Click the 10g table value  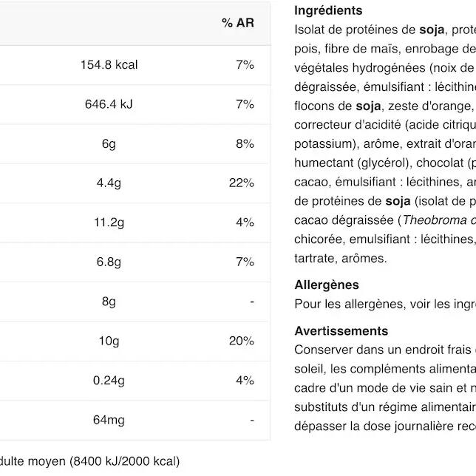109,341
